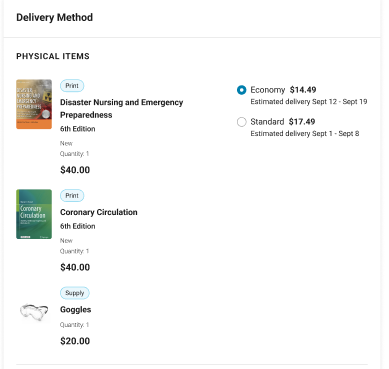Image resolution: width=389 pixels, height=369 pixels.
Task: Click the Economy estimated delivery Sept 12 - Sept 19 text
Action: (309, 102)
